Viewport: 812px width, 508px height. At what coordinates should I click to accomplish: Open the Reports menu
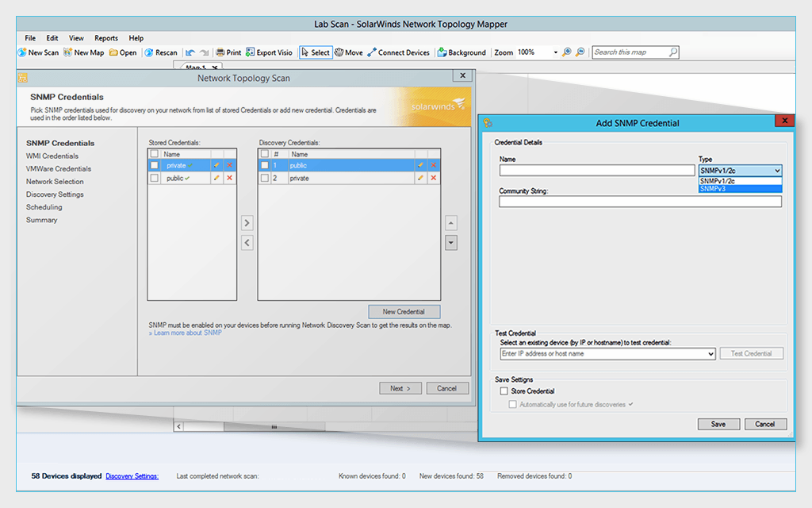pyautogui.click(x=106, y=37)
